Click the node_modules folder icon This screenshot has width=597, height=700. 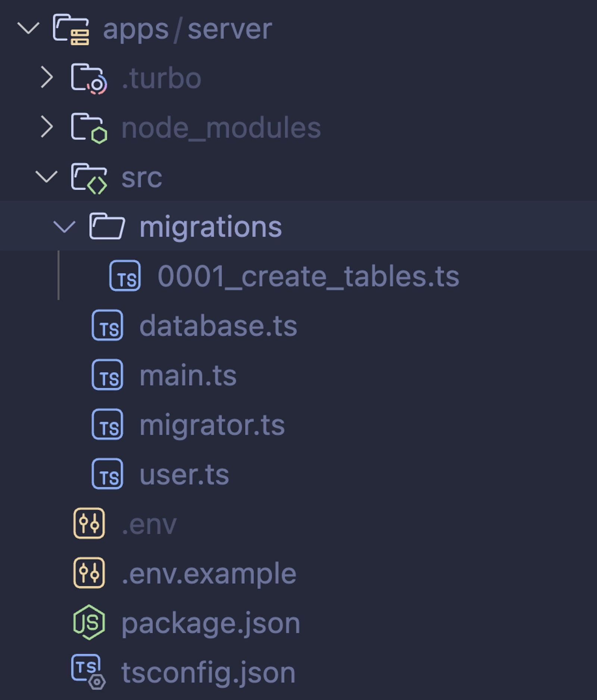[x=89, y=128]
